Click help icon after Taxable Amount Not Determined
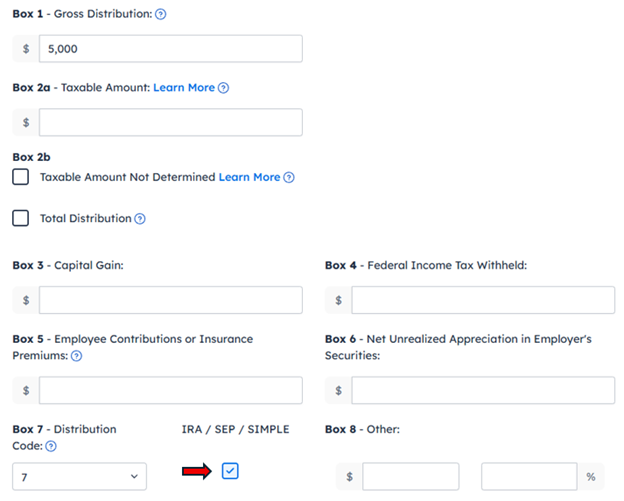Image resolution: width=624 pixels, height=501 pixels. click(289, 177)
